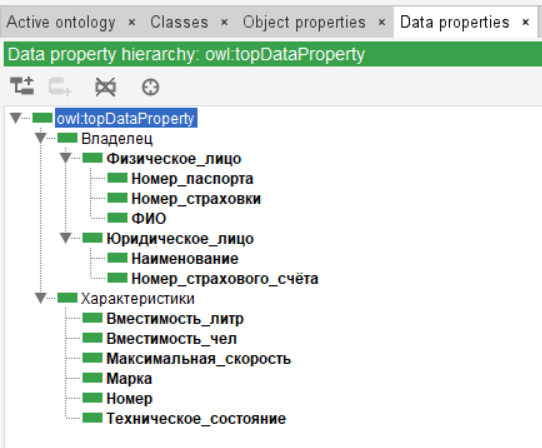Close the Object properties tab

382,22
